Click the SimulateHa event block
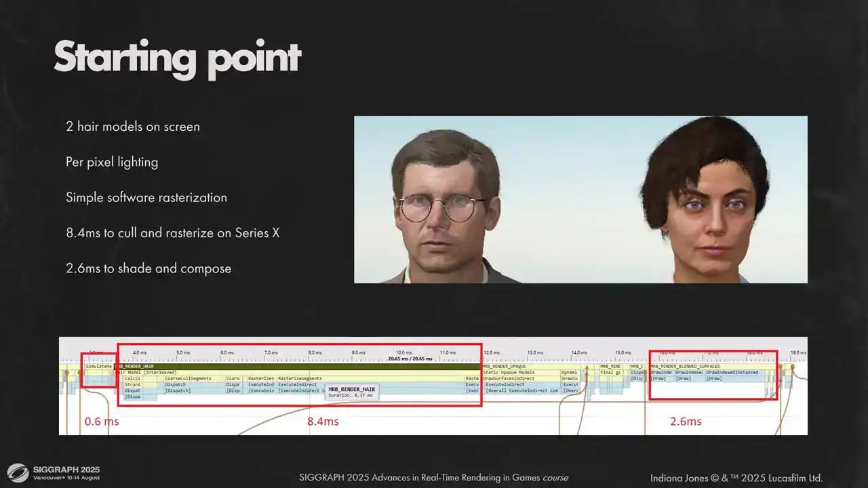868x488 pixels. pos(98,366)
